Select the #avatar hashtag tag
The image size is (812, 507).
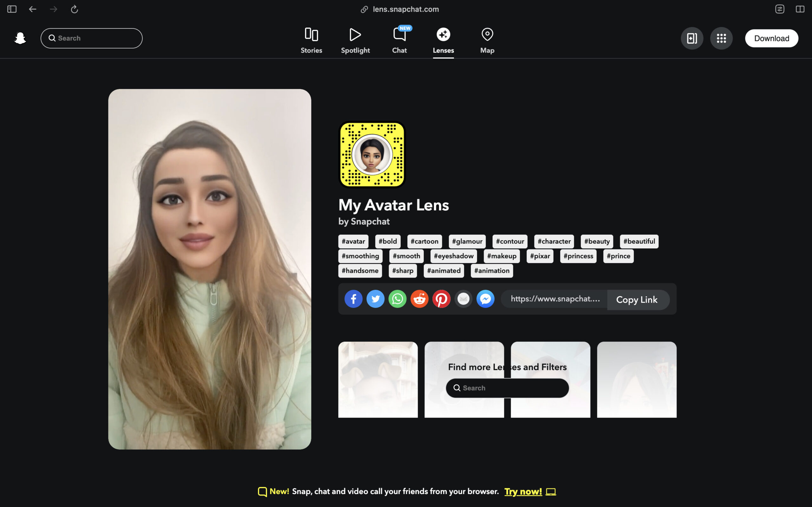[x=354, y=241]
